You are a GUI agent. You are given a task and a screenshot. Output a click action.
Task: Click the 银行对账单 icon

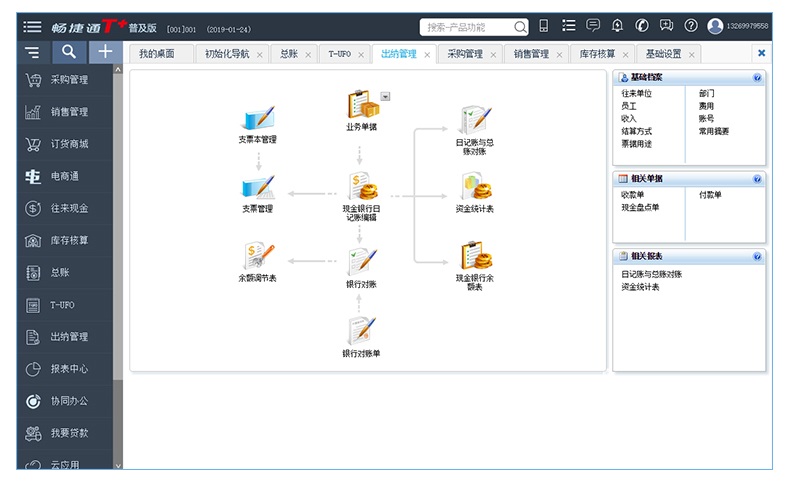tap(361, 331)
